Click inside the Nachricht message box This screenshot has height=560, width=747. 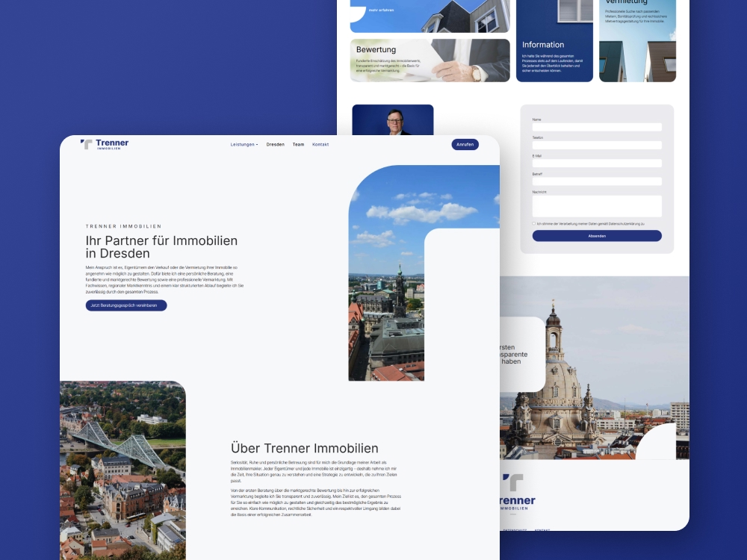[596, 205]
